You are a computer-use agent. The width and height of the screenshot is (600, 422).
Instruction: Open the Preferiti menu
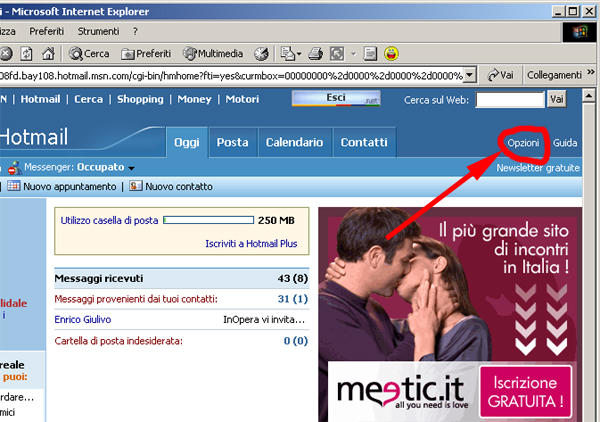coord(46,31)
